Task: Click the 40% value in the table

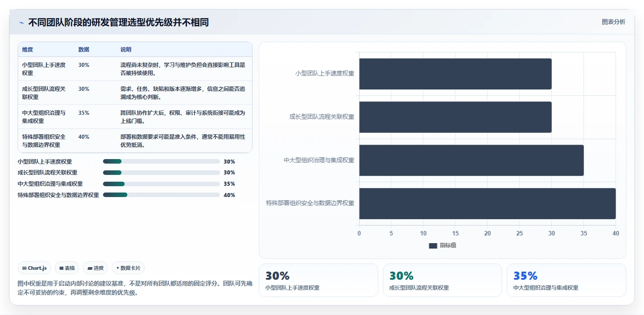Action: (84, 136)
